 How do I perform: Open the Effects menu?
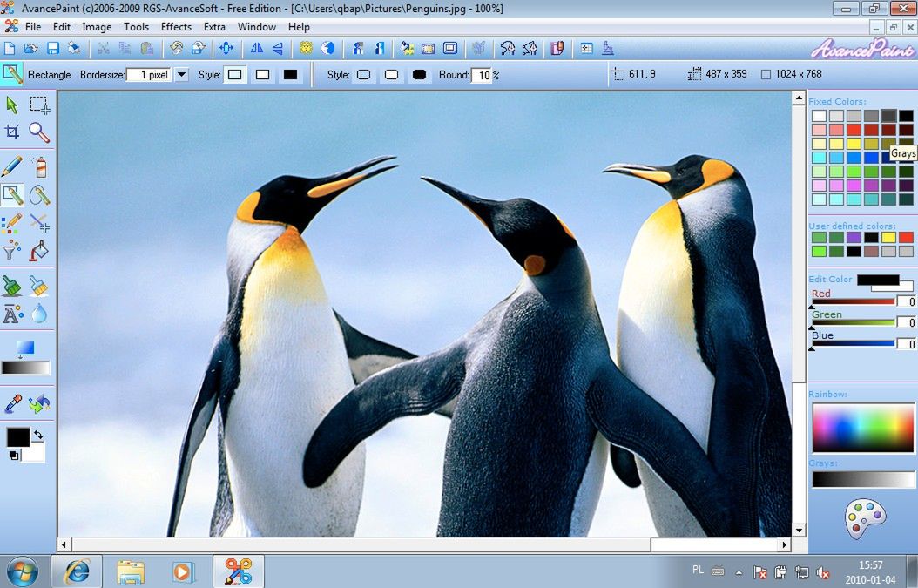pos(176,27)
